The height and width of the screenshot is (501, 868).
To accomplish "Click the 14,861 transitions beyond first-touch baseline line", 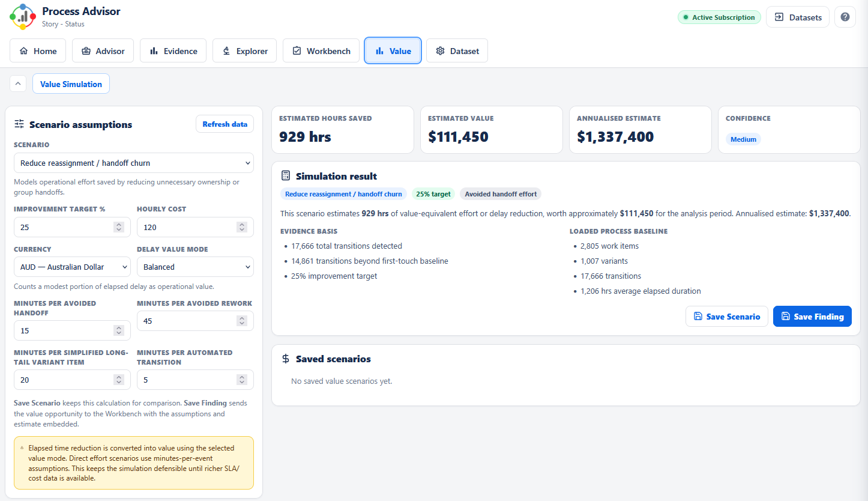I will click(370, 261).
